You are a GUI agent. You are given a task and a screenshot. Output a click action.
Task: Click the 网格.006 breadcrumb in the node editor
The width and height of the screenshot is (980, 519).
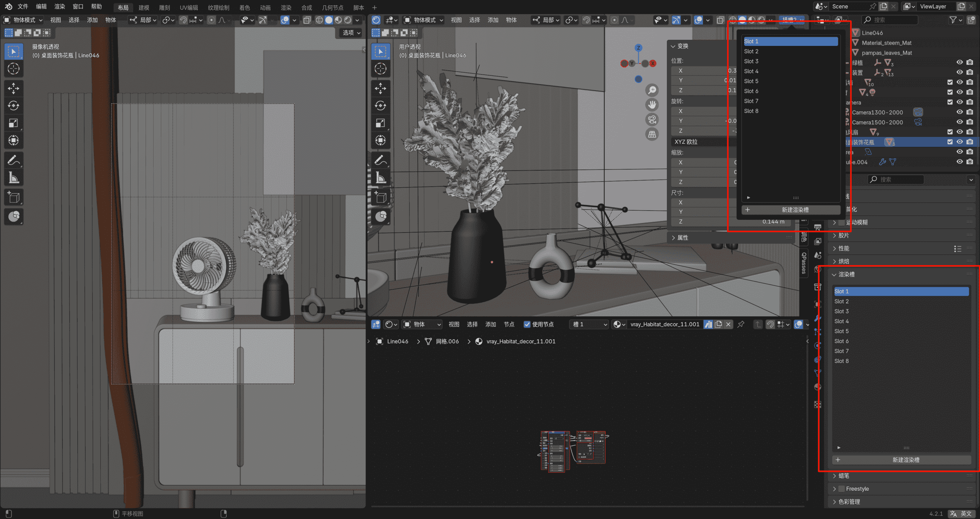(x=447, y=342)
